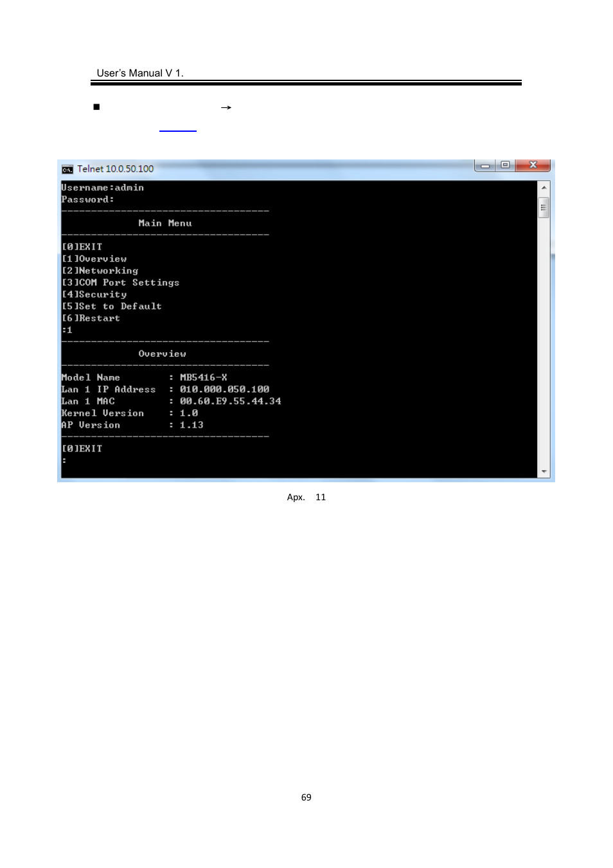Click the scrollbar up arrow in Telnet
Screen dimensions: 613x868
pos(544,188)
